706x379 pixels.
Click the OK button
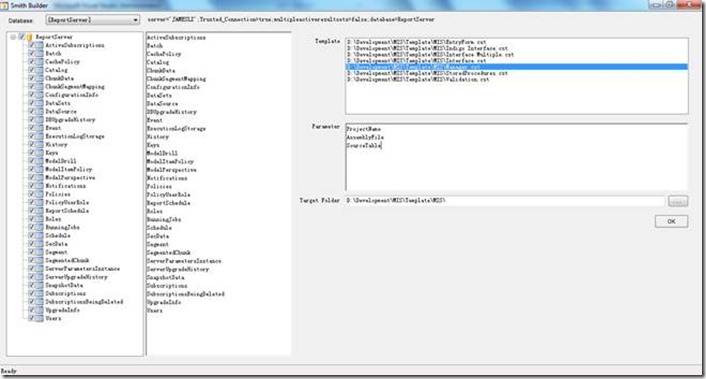(x=671, y=221)
